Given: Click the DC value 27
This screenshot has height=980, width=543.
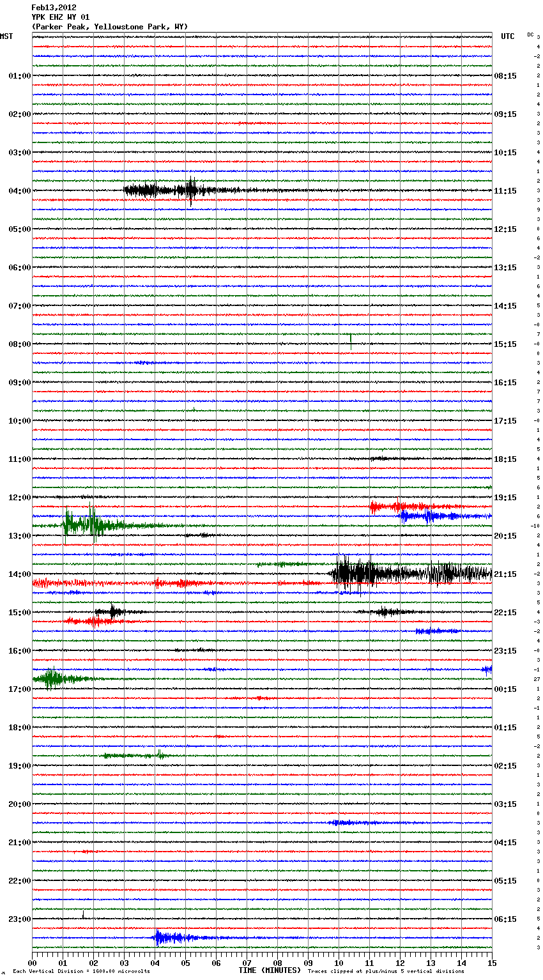Looking at the screenshot, I should coord(537,679).
